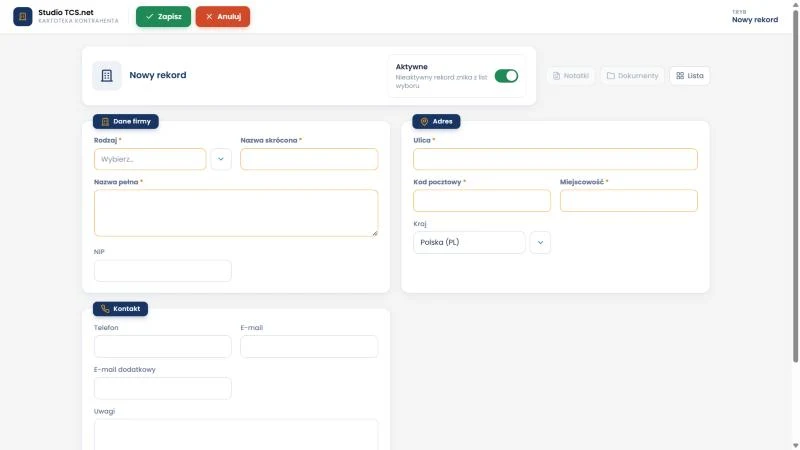Image resolution: width=800 pixels, height=450 pixels.
Task: Click the TRYB Nowy rekord status text
Action: pyautogui.click(x=755, y=16)
